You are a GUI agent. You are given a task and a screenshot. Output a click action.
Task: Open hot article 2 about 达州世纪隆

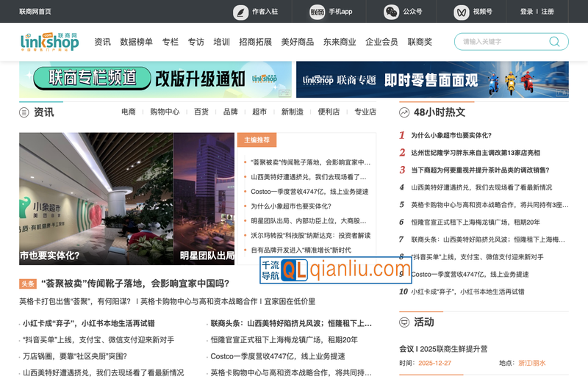476,153
